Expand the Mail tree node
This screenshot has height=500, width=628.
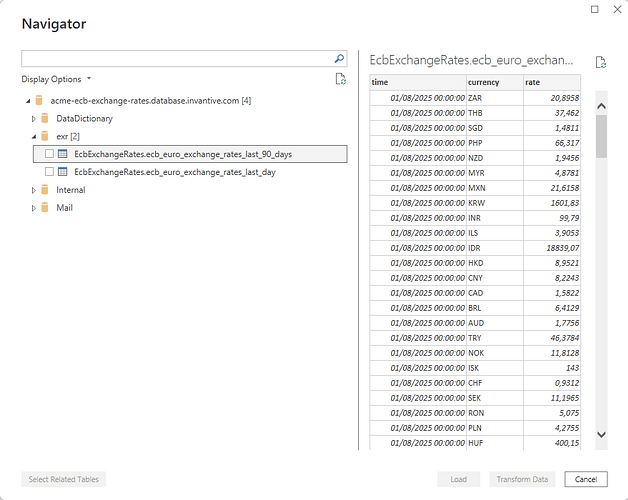tap(33, 208)
